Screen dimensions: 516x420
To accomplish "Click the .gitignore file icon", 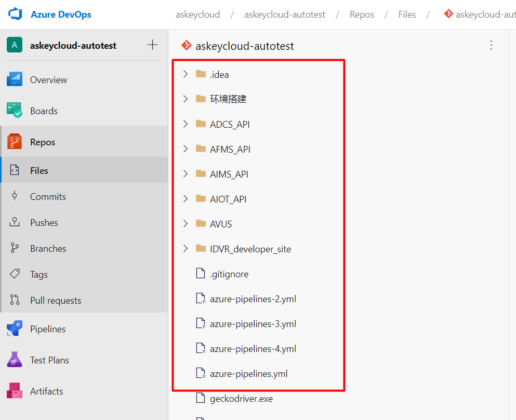I will tap(201, 273).
